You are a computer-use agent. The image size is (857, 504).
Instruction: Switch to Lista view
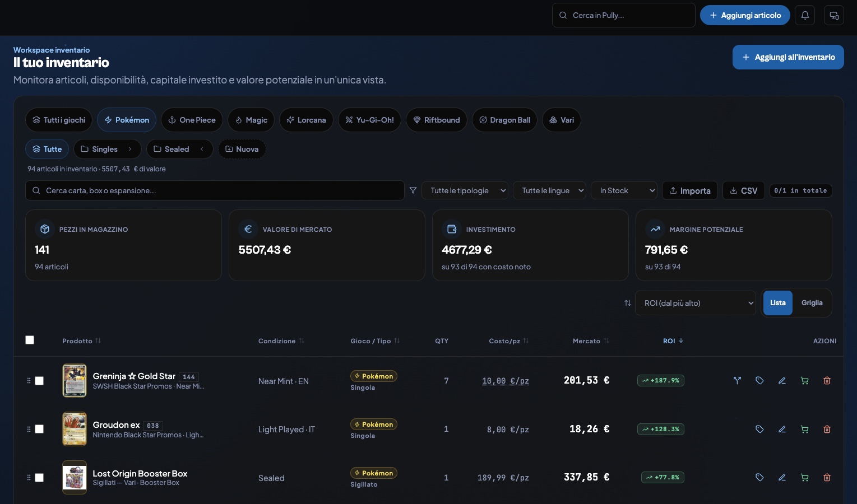tap(777, 303)
